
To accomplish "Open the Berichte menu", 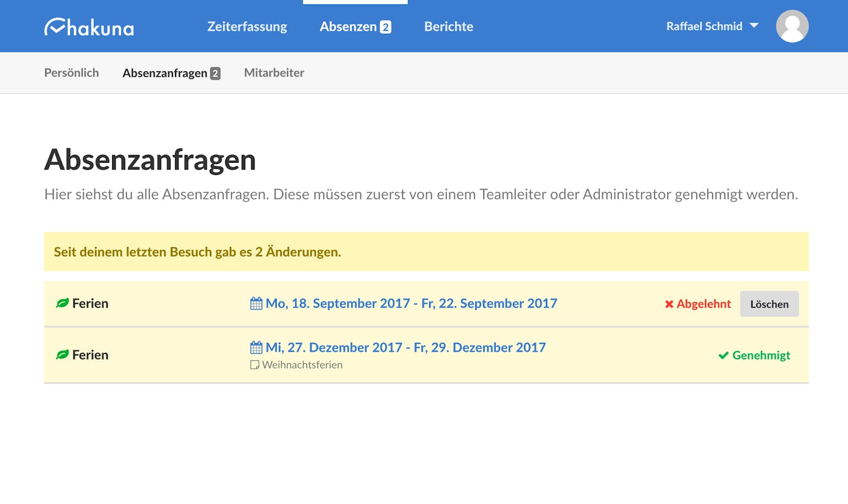I will [449, 26].
